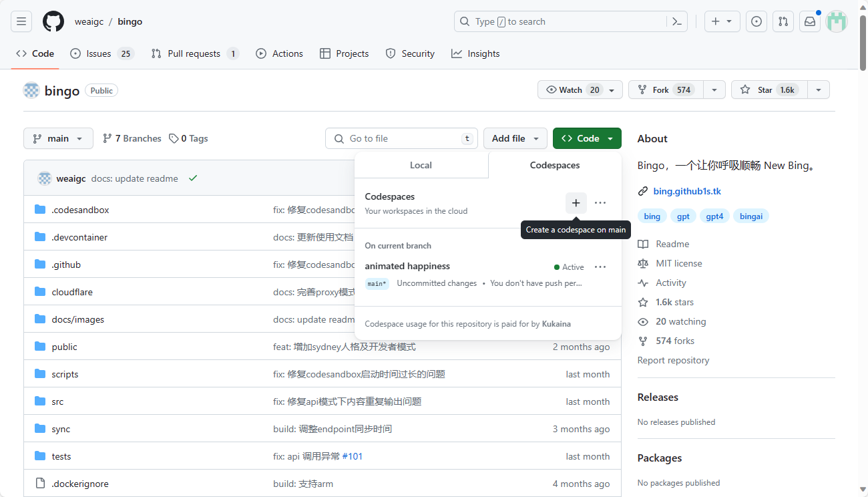
Task: Open the notifications inbox
Action: pos(810,21)
